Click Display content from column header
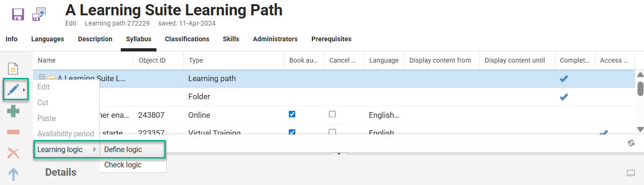 click(x=442, y=60)
